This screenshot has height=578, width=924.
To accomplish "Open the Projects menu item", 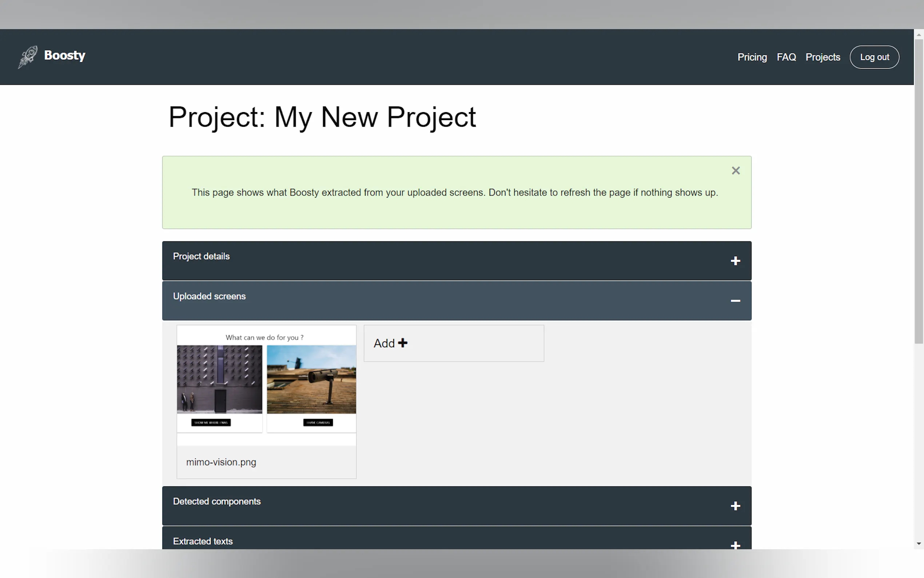I will (x=823, y=57).
